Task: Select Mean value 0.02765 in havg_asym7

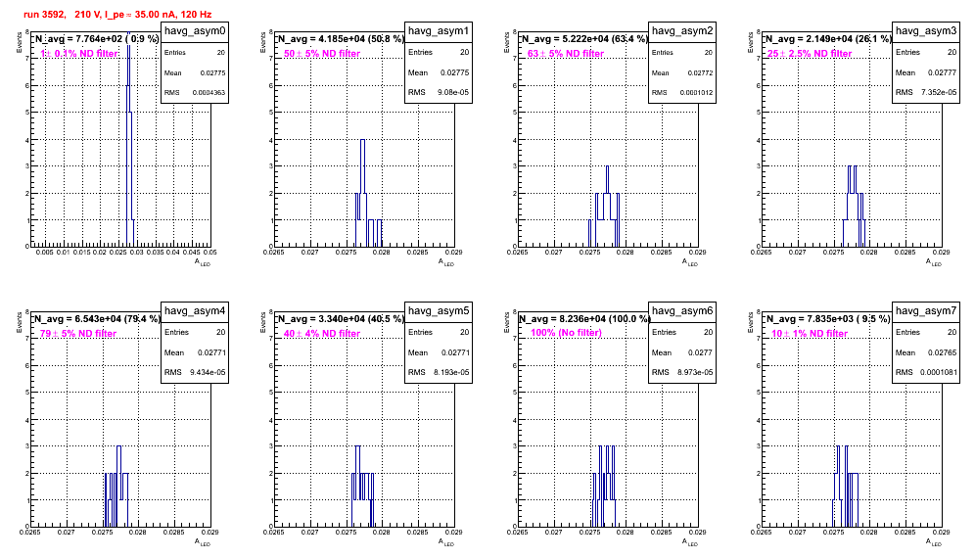Action: (x=942, y=352)
